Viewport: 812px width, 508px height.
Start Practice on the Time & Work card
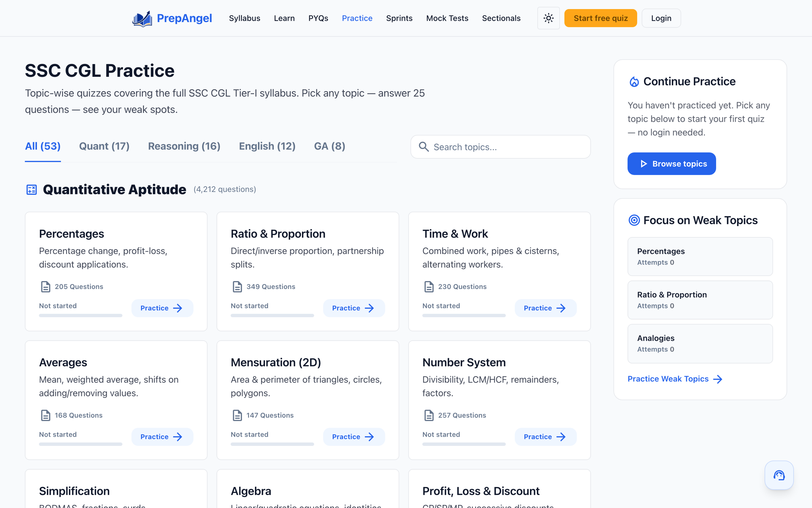(545, 308)
